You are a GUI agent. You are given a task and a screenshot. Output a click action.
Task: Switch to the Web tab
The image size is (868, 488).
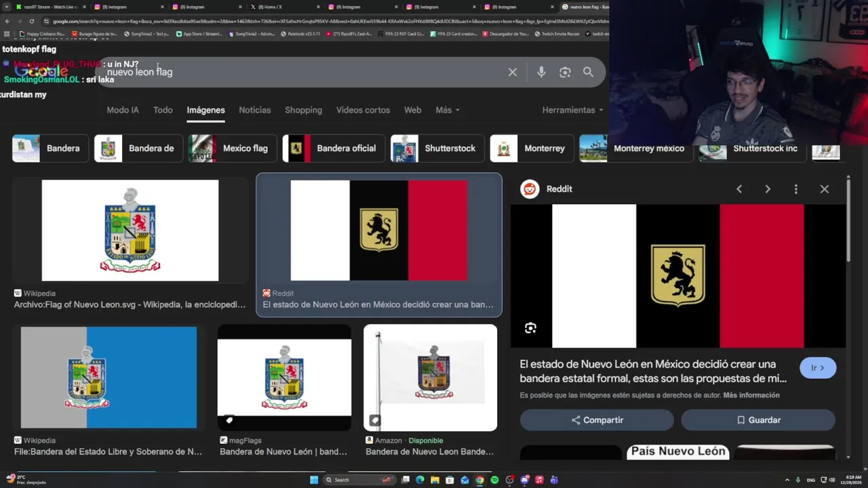(x=413, y=110)
